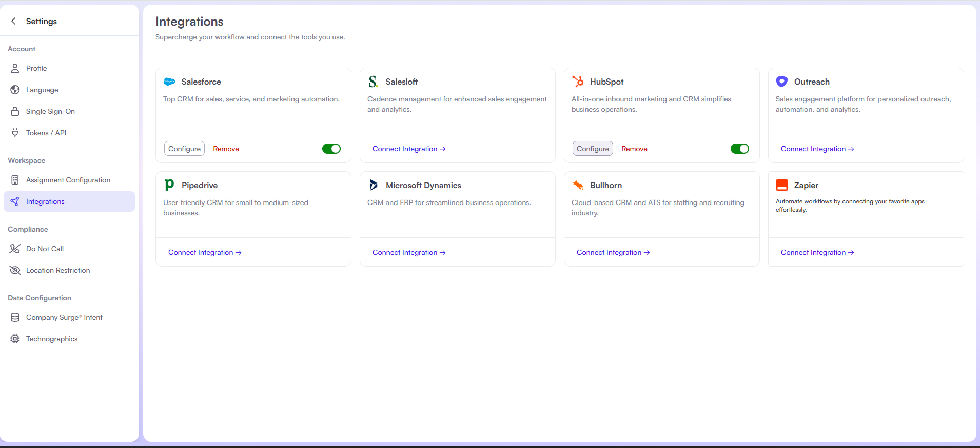Click the Zapier orange logo icon
Screen dimensions: 980x448
click(x=782, y=185)
